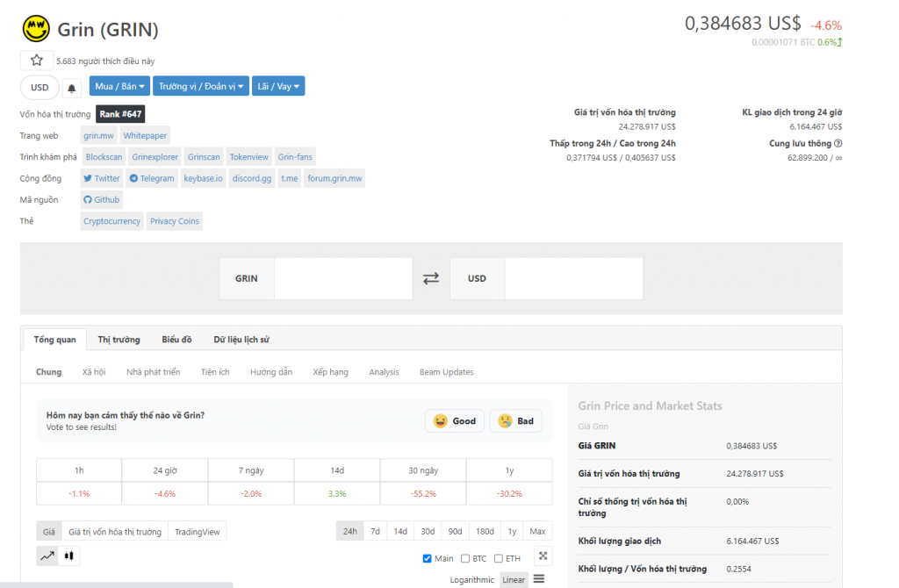
Task: Set chart range to 7d
Action: point(375,531)
